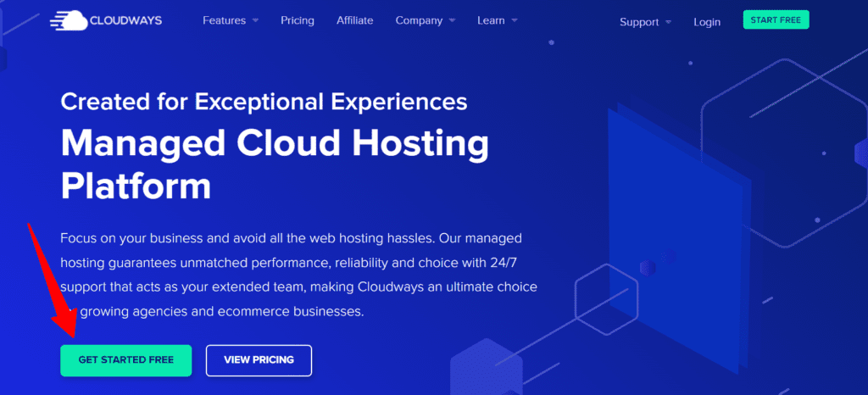Viewport: 868px width, 395px height.
Task: Expand the Features dropdown arrow
Action: click(x=255, y=21)
